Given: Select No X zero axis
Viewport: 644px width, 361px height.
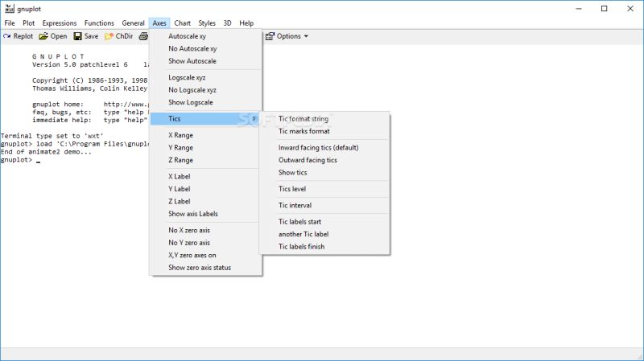Looking at the screenshot, I should pyautogui.click(x=206, y=230).
